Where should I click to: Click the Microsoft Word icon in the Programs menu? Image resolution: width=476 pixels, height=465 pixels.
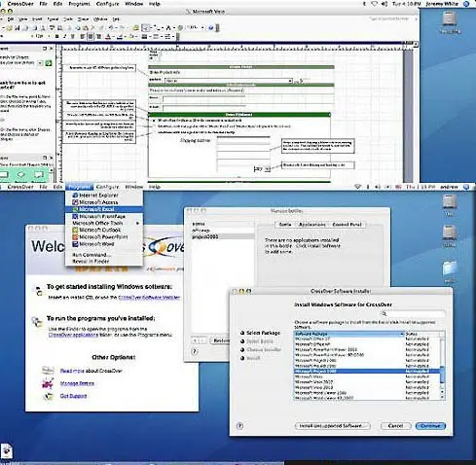point(75,244)
